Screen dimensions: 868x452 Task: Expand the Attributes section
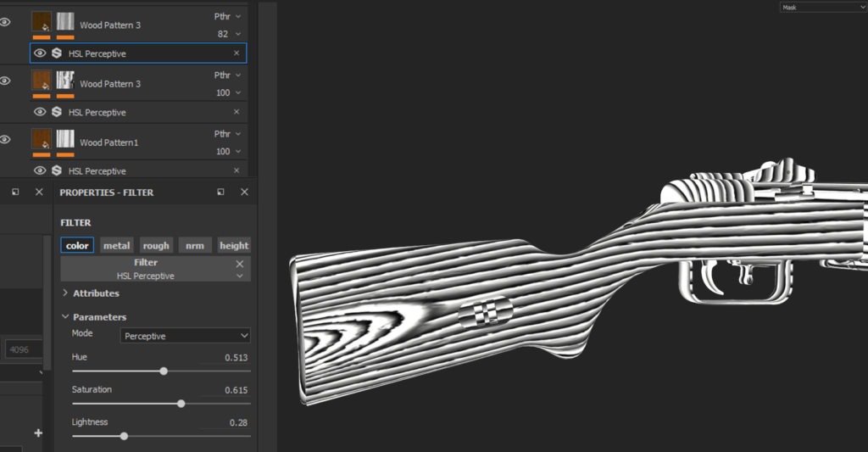coord(65,293)
